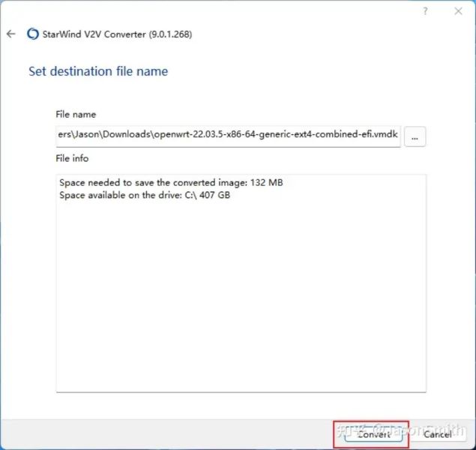476x450 pixels.
Task: Open help with the question mark button
Action: click(x=426, y=11)
